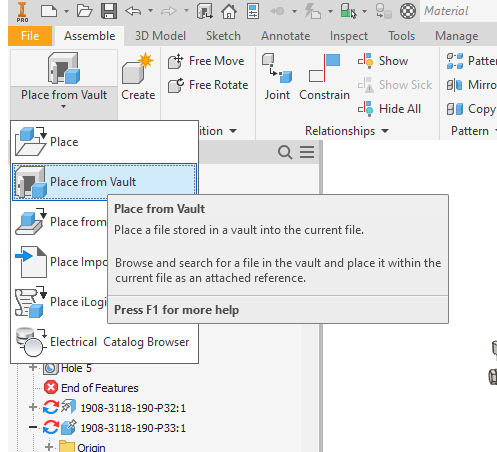The width and height of the screenshot is (497, 452).
Task: Select End of Features marker
Action: coord(99,388)
